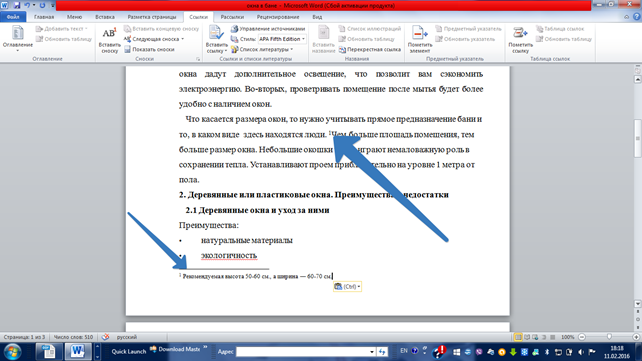This screenshot has width=642, height=361.
Task: Click the spell check status icon
Action: click(105, 337)
